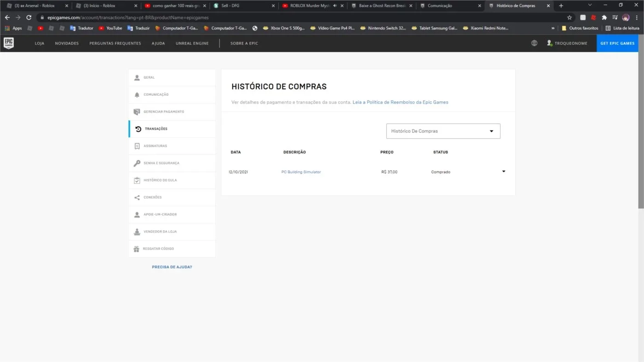Open the language globe icon

tap(534, 43)
